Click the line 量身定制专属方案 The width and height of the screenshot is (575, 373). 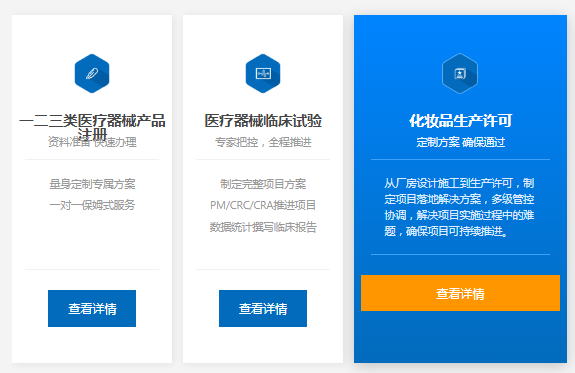[92, 184]
